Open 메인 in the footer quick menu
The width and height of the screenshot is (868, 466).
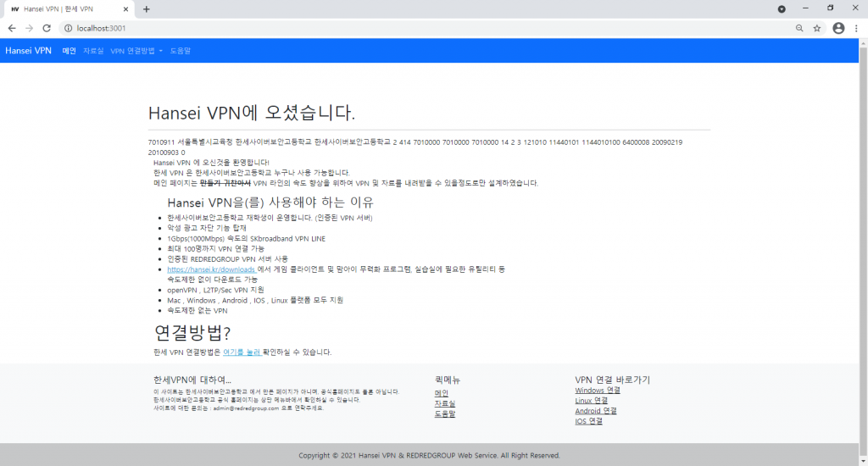point(441,393)
